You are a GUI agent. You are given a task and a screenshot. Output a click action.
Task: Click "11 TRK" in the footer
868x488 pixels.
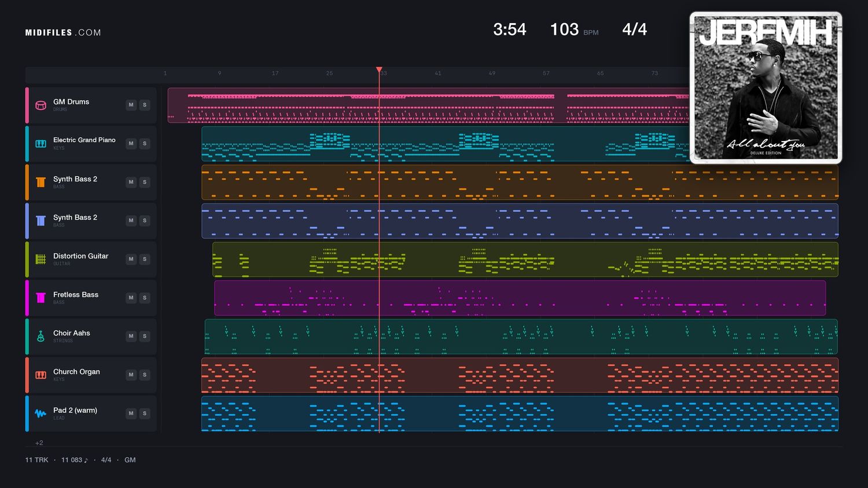click(x=36, y=460)
